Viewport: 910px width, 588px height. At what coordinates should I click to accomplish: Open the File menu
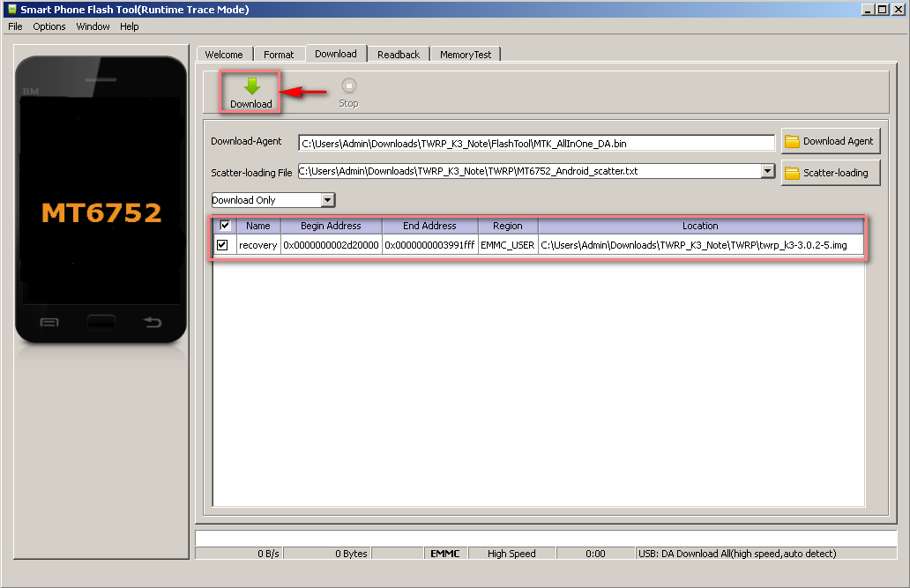(x=15, y=26)
